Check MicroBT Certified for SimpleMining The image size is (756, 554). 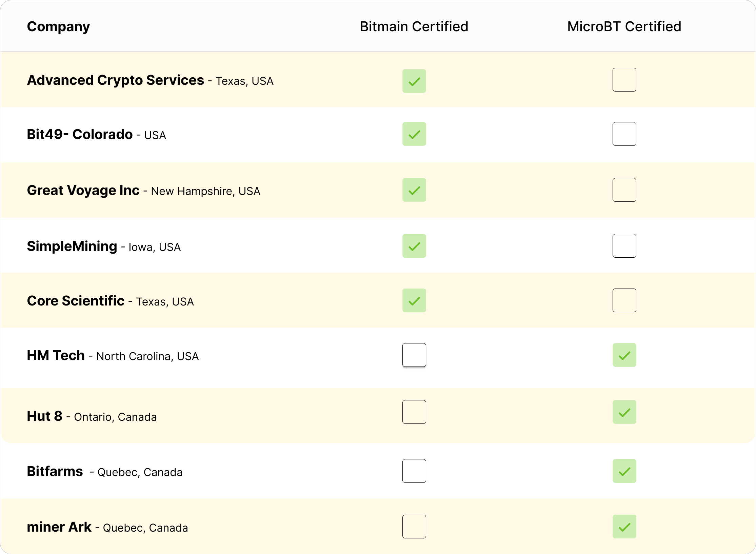click(624, 245)
